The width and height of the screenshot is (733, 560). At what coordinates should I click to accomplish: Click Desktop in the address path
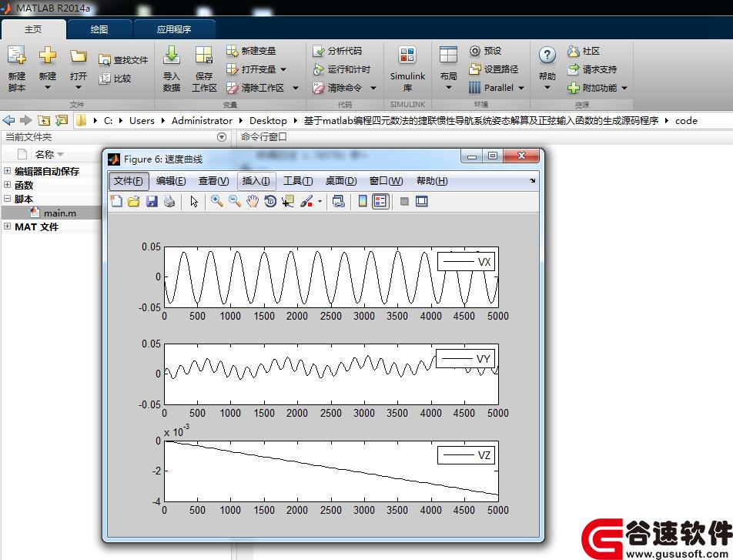point(268,121)
